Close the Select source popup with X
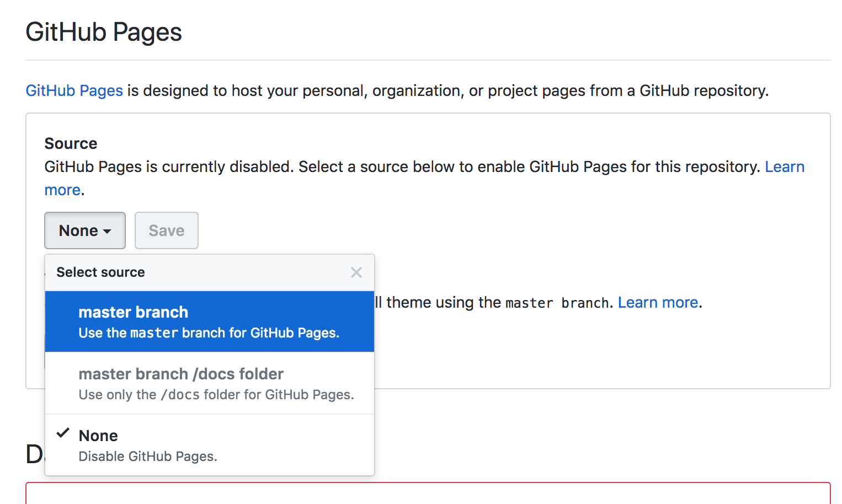842x504 pixels. click(356, 272)
